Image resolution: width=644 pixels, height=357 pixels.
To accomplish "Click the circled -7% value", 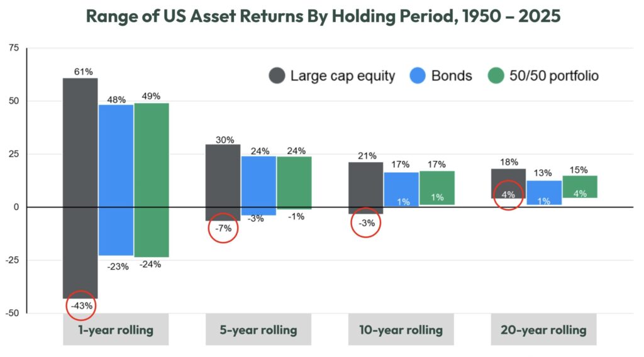I will point(223,228).
